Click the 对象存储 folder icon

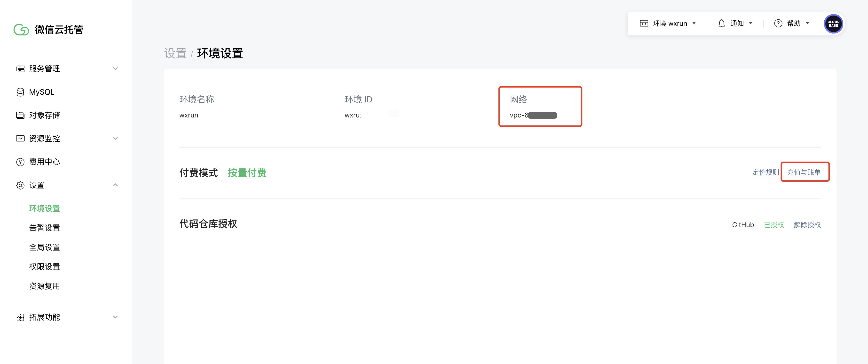tap(20, 115)
